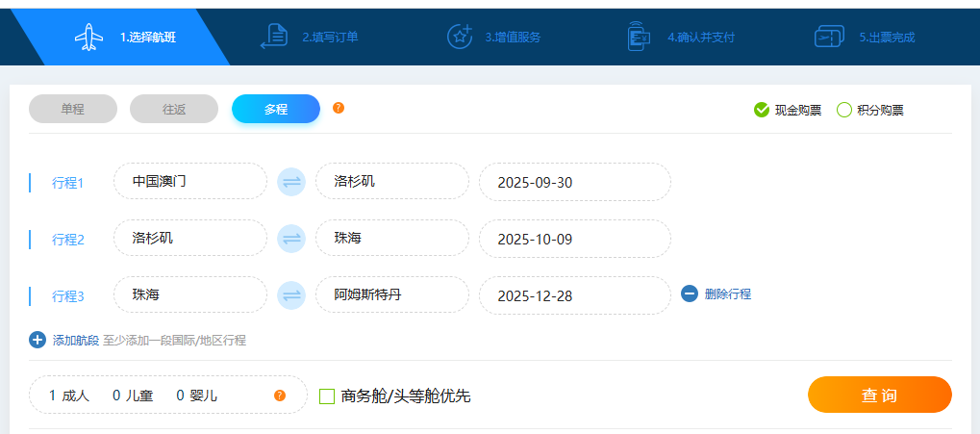Click the 5.出票完成 step label
This screenshot has height=434, width=980.
(x=887, y=38)
